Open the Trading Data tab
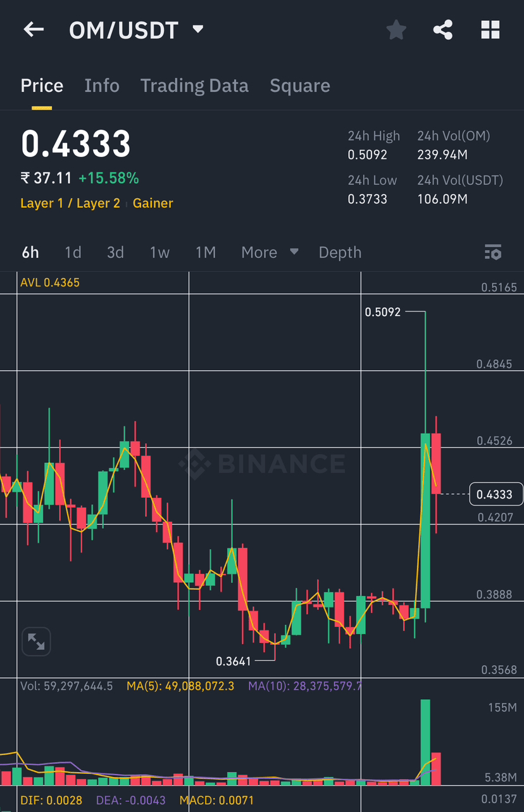The width and height of the screenshot is (524, 812). click(x=194, y=86)
